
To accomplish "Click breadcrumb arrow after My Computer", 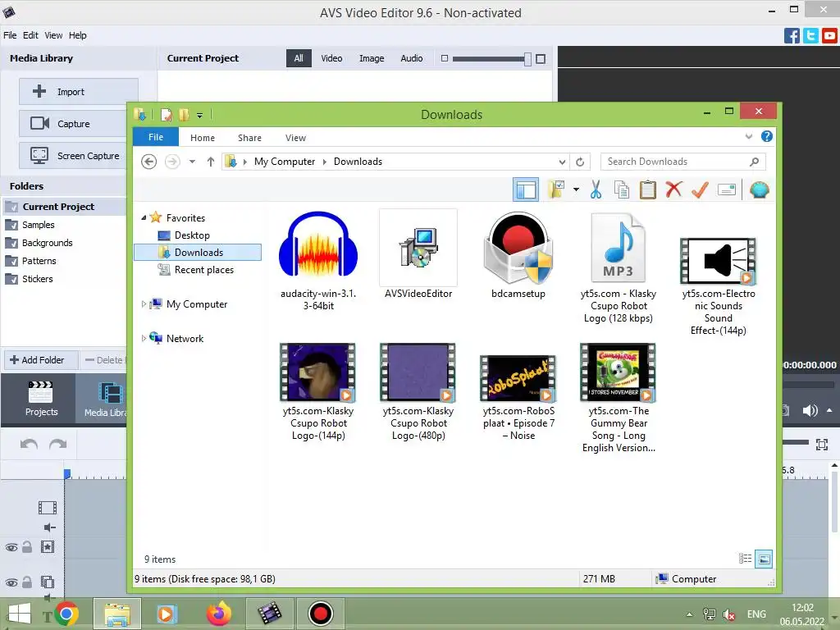I will click(x=325, y=162).
